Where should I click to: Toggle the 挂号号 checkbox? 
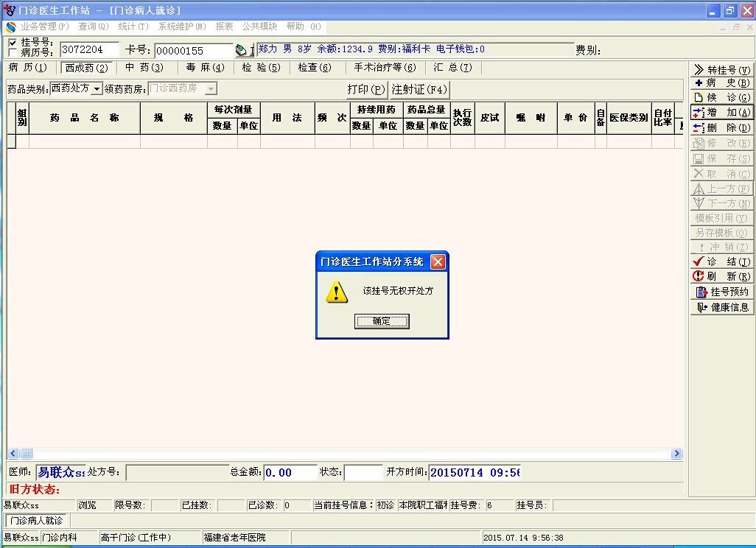13,43
